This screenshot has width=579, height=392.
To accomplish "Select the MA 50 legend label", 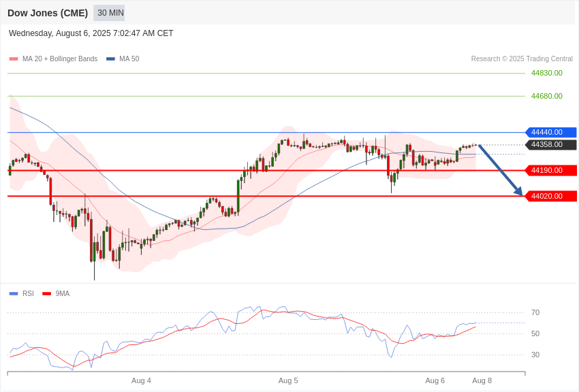I will coord(129,59).
